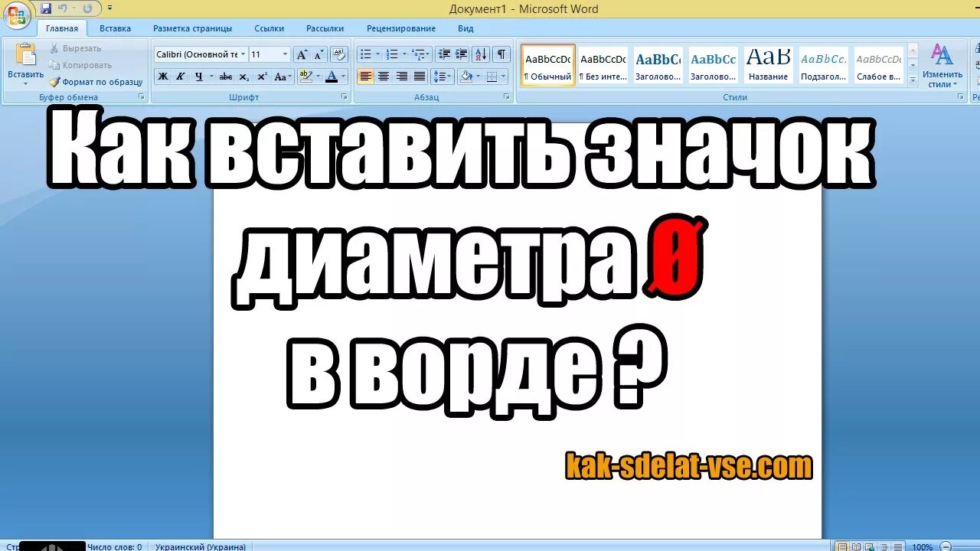The image size is (980, 551).
Task: Open the Рассылки tab
Action: [325, 28]
